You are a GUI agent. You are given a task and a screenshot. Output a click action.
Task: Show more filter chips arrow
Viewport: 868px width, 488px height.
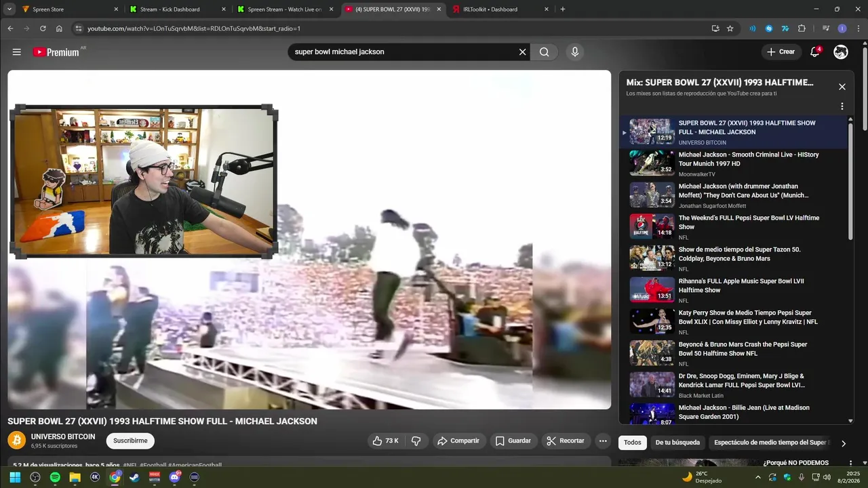tap(844, 443)
